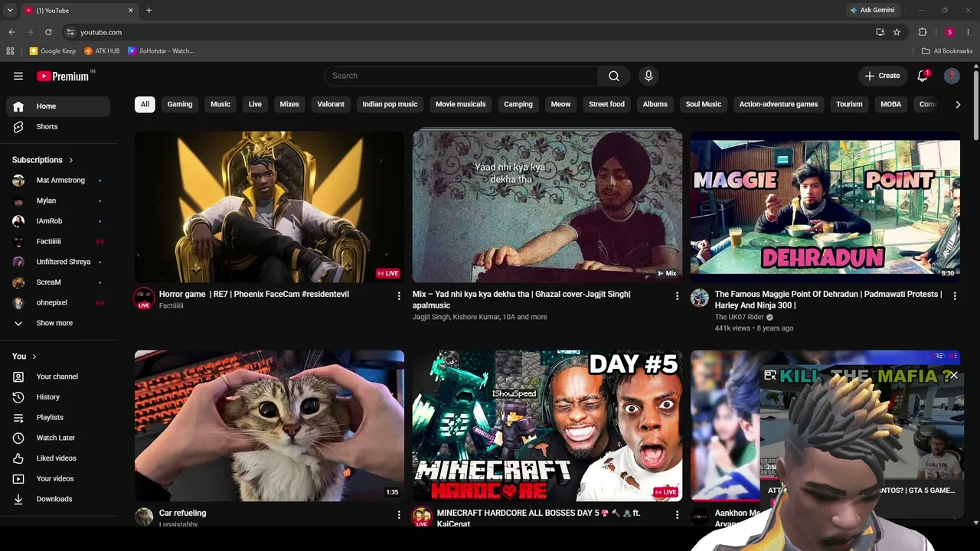The height and width of the screenshot is (551, 980).
Task: Open History in the sidebar
Action: pyautogui.click(x=58, y=397)
